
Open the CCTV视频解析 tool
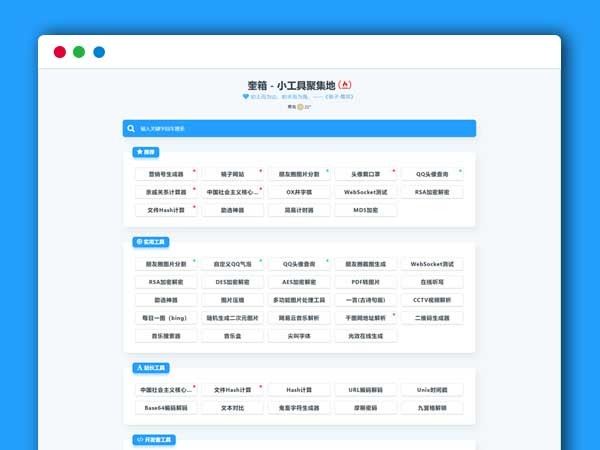tap(432, 300)
